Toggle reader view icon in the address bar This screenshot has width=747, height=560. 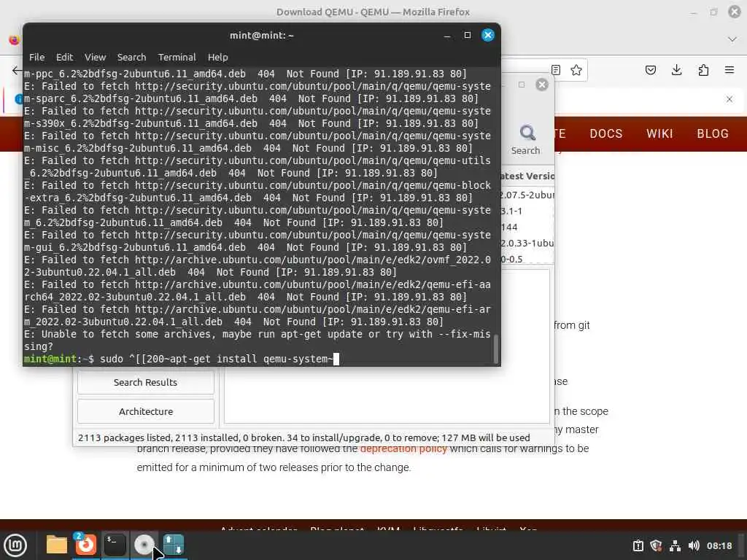click(555, 71)
